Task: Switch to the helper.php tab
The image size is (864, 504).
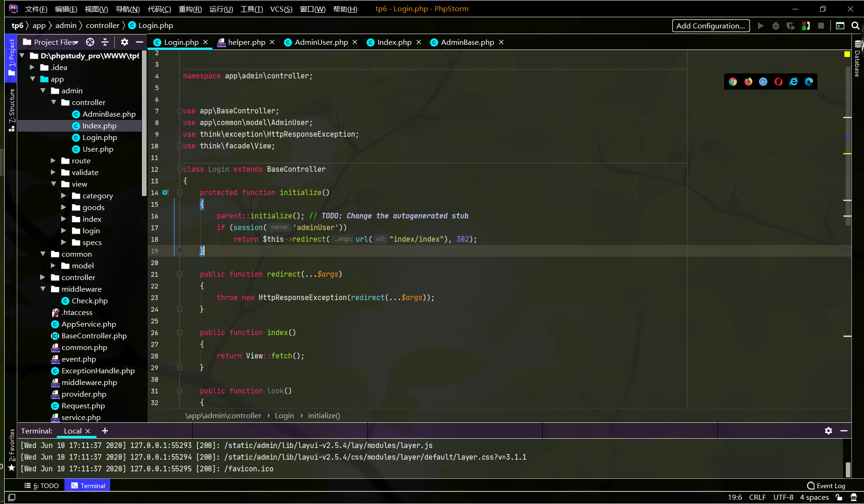Action: coord(246,42)
